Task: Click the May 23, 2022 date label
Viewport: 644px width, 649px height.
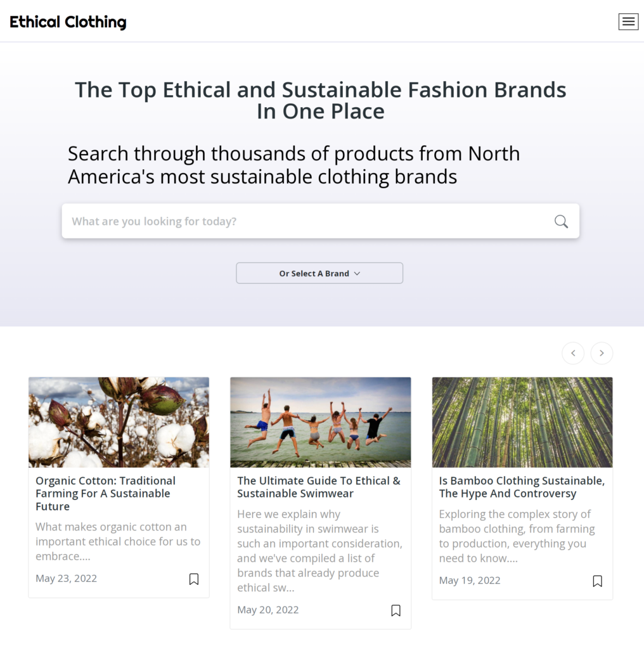Action: pyautogui.click(x=66, y=578)
